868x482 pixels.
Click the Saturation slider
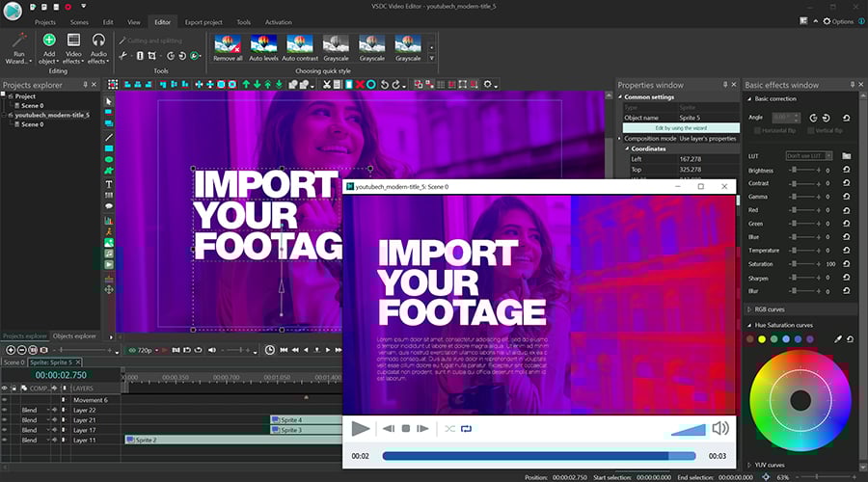click(x=800, y=263)
